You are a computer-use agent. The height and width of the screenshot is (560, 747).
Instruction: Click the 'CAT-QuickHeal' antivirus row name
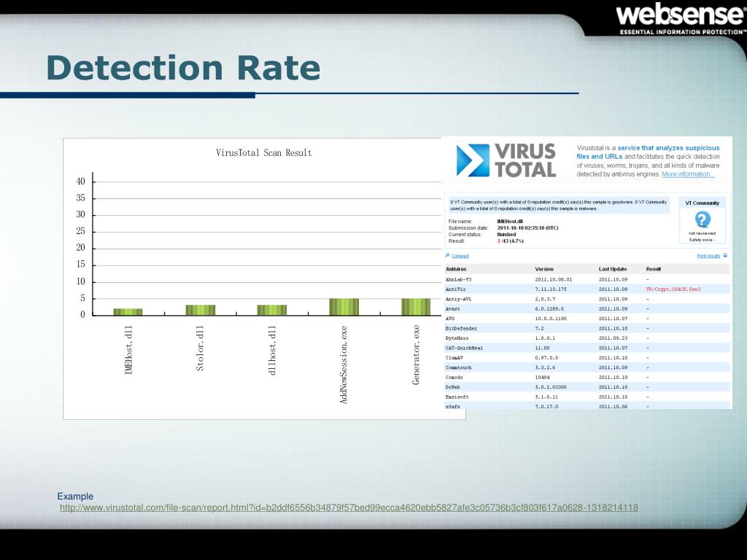point(464,348)
